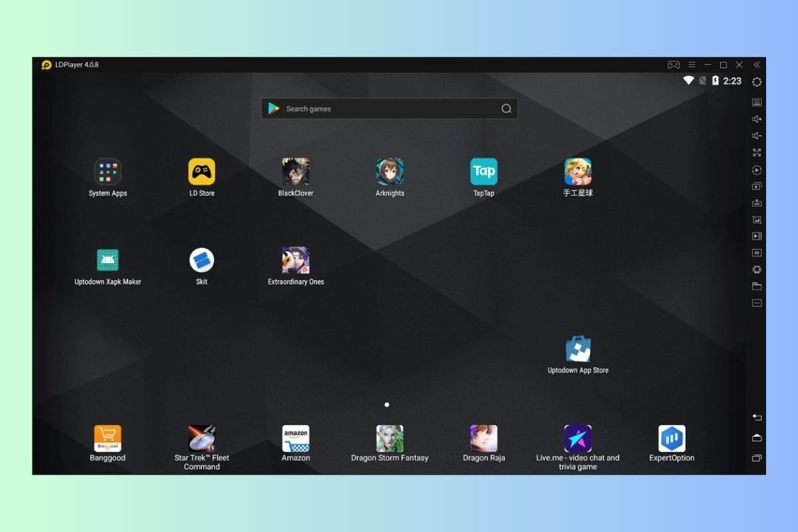This screenshot has width=798, height=532.
Task: Open the LD Store app
Action: pyautogui.click(x=201, y=172)
